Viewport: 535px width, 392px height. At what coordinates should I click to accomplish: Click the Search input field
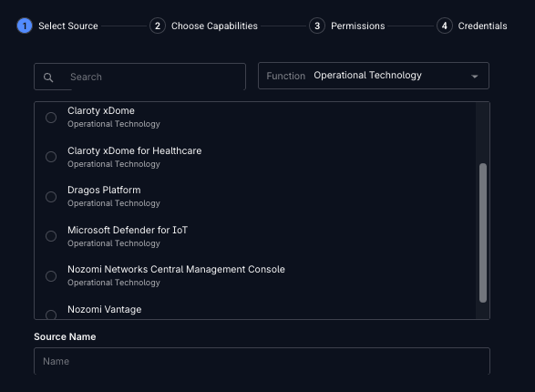pos(139,77)
